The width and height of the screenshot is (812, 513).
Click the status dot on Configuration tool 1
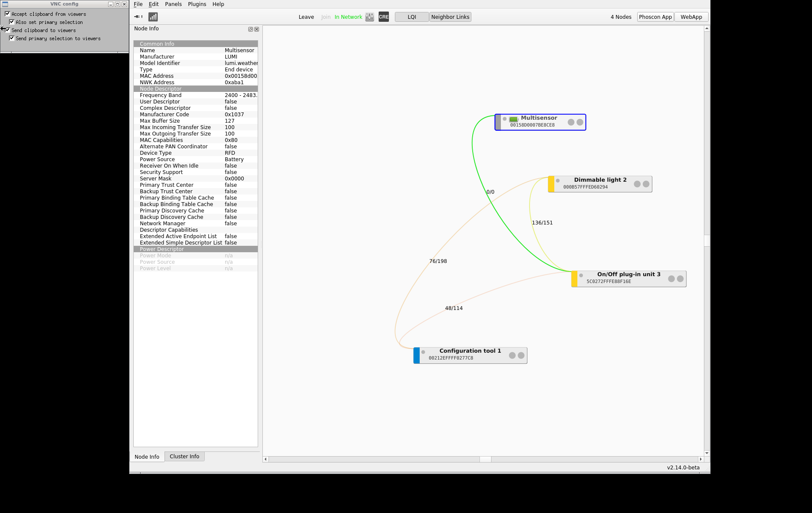(x=423, y=352)
